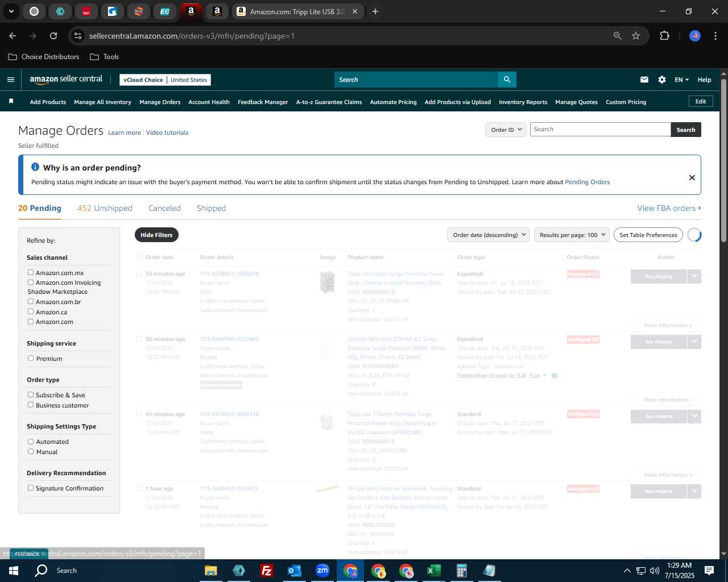The width and height of the screenshot is (728, 582).
Task: Click the order search input field
Action: pyautogui.click(x=600, y=130)
